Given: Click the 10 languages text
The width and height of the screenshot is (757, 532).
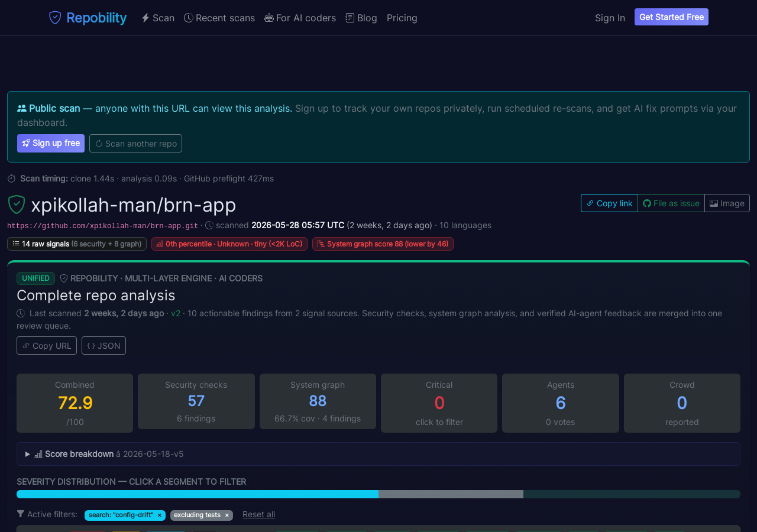Looking at the screenshot, I should 465,225.
